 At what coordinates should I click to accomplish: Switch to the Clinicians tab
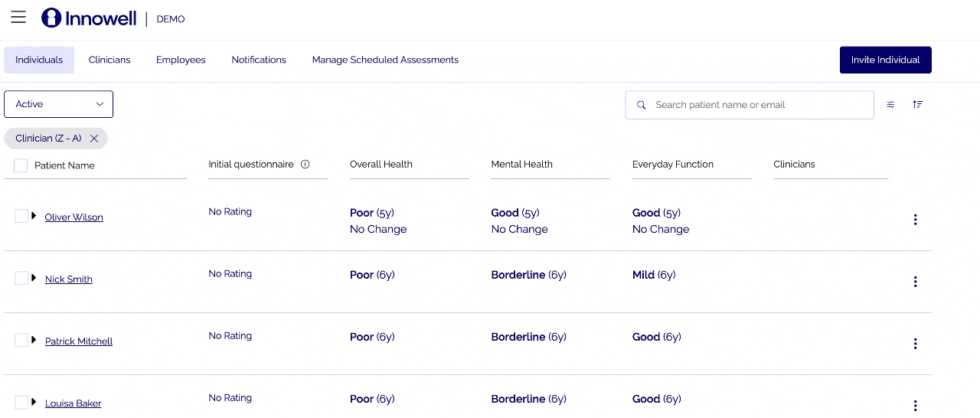click(x=109, y=60)
